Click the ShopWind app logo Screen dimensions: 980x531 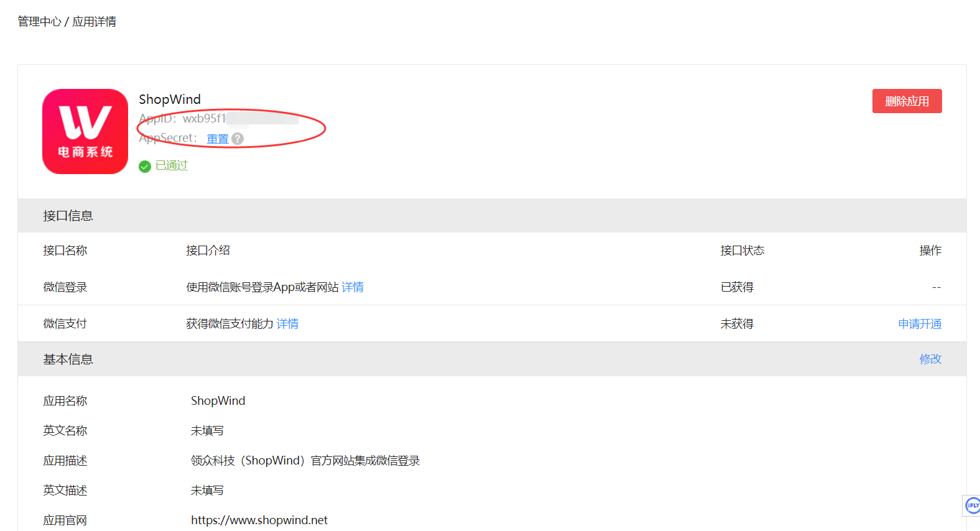click(x=85, y=131)
